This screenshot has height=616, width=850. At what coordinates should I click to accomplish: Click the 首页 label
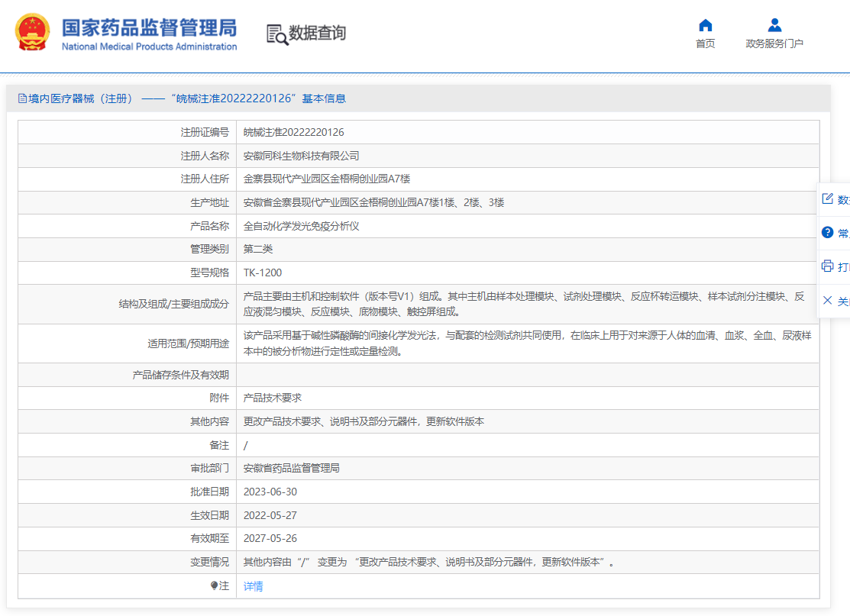pyautogui.click(x=705, y=44)
